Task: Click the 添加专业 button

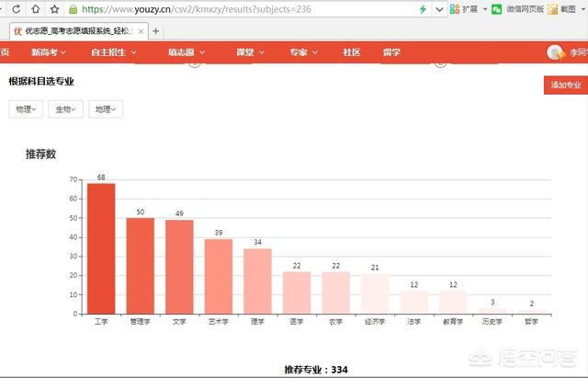Action: point(565,85)
